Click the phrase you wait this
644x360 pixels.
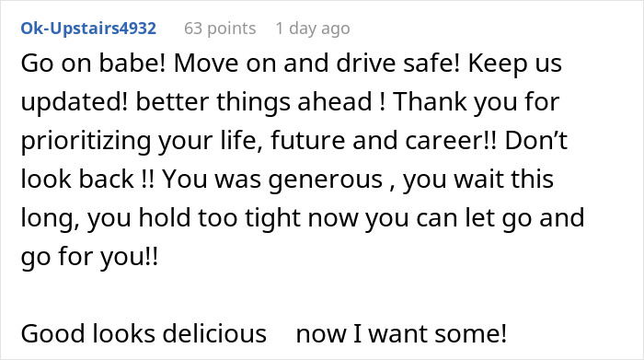[478, 179]
